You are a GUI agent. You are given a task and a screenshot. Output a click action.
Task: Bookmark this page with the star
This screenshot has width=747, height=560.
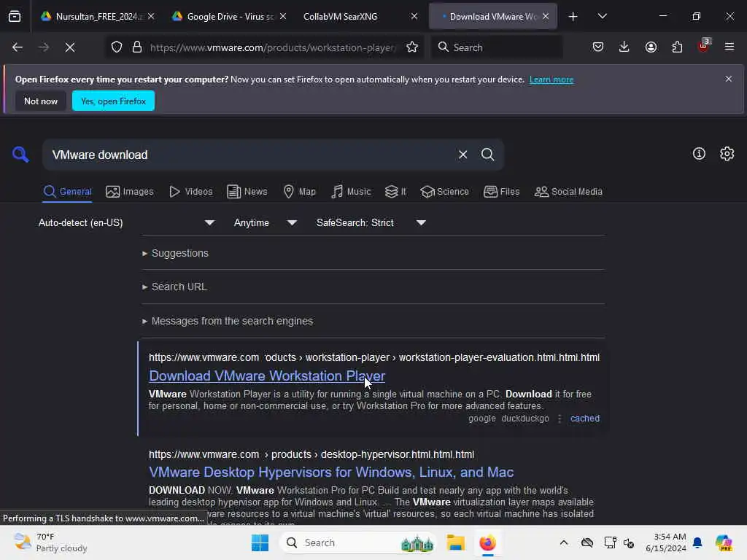pyautogui.click(x=412, y=47)
